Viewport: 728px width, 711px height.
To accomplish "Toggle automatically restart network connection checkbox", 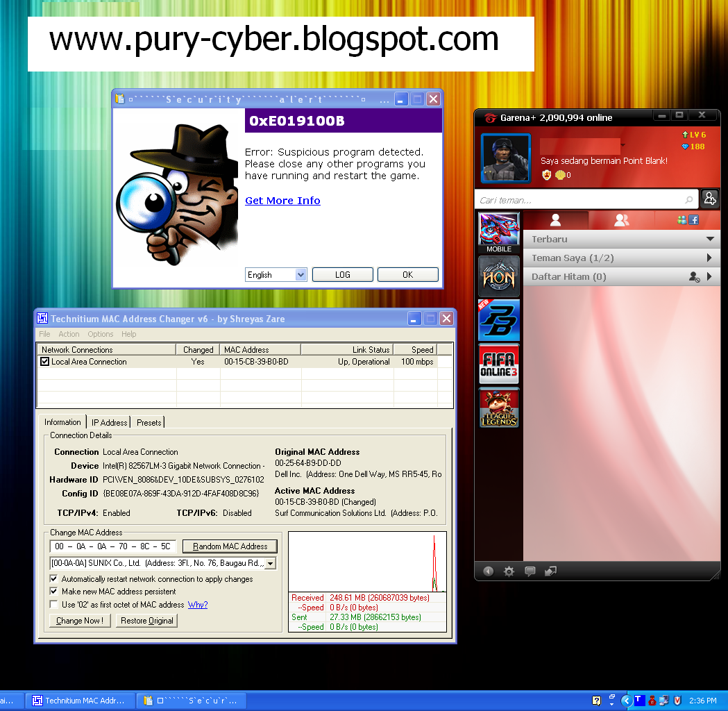I will pyautogui.click(x=54, y=578).
